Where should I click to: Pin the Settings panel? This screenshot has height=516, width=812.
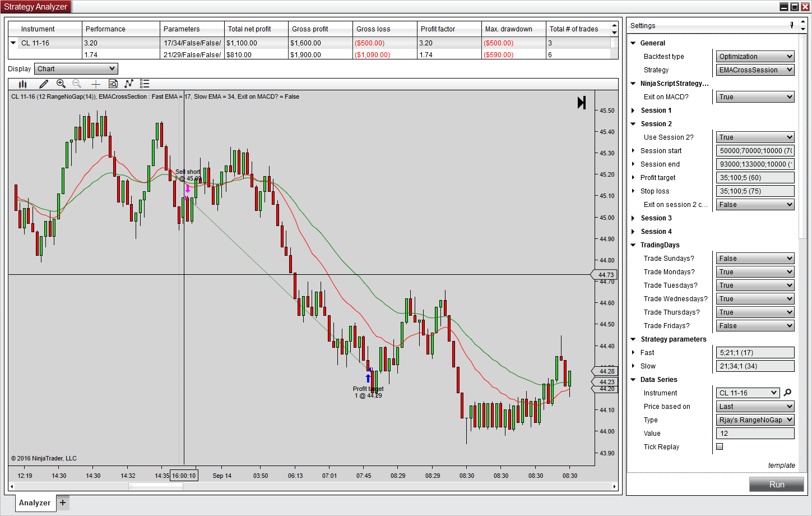[791, 25]
